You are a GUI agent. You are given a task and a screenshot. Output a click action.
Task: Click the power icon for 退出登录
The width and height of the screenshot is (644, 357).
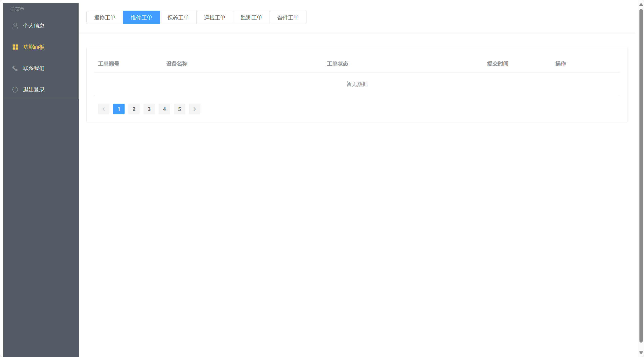[x=15, y=90]
